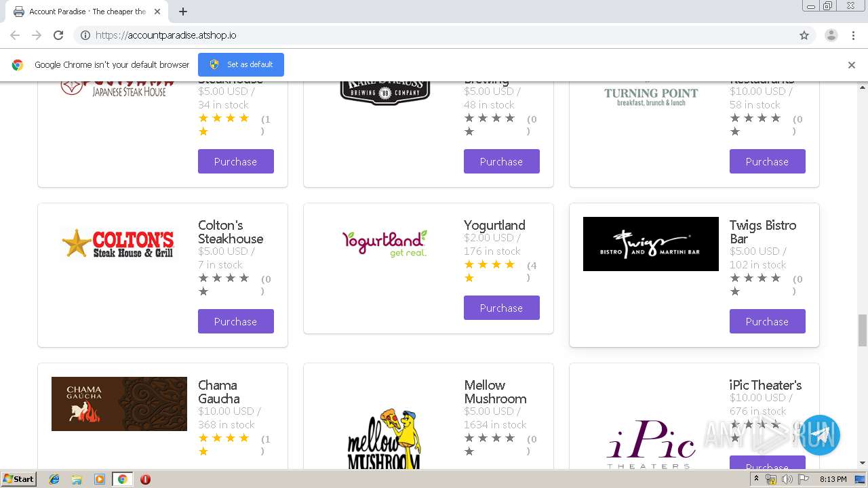Click the browser forward arrow

(37, 35)
